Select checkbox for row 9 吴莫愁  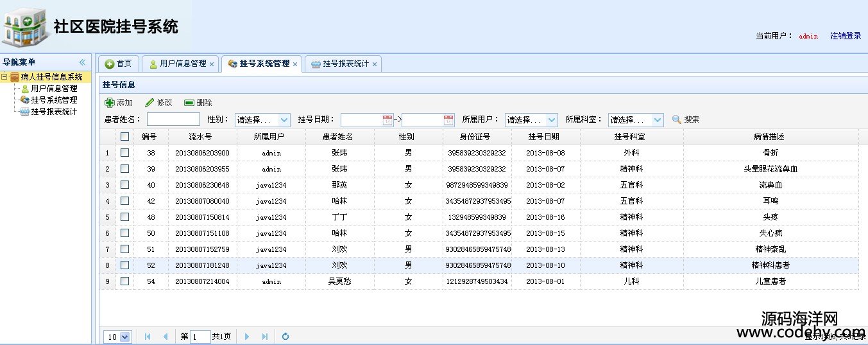point(124,281)
